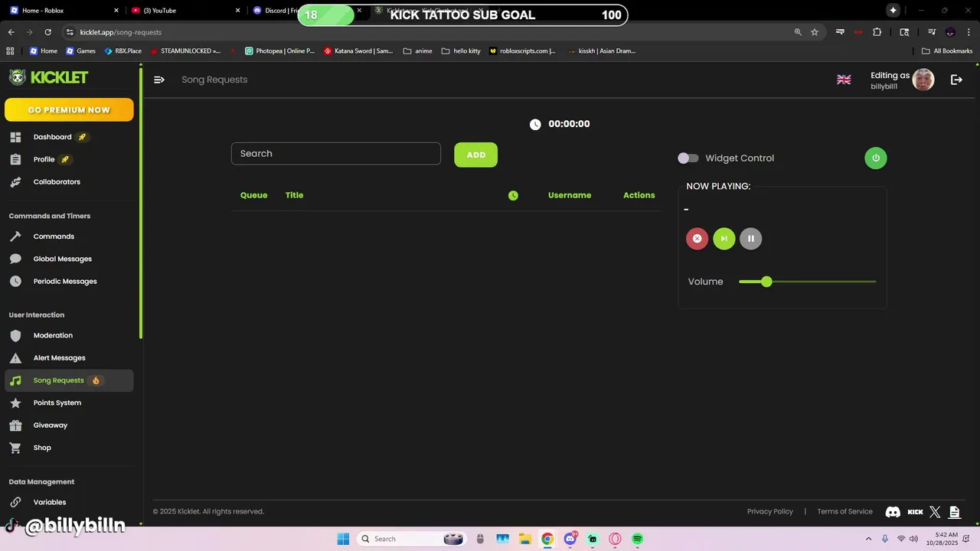The width and height of the screenshot is (980, 551).
Task: Click the Kick icon in footer
Action: pyautogui.click(x=915, y=512)
